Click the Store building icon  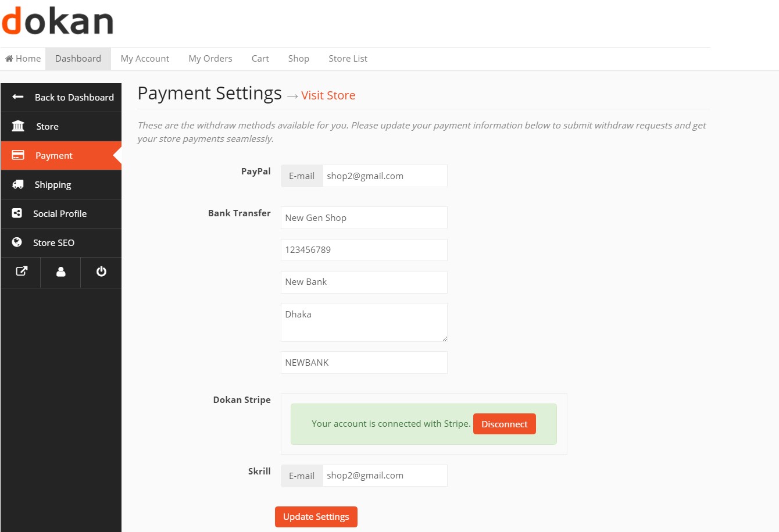coord(18,126)
